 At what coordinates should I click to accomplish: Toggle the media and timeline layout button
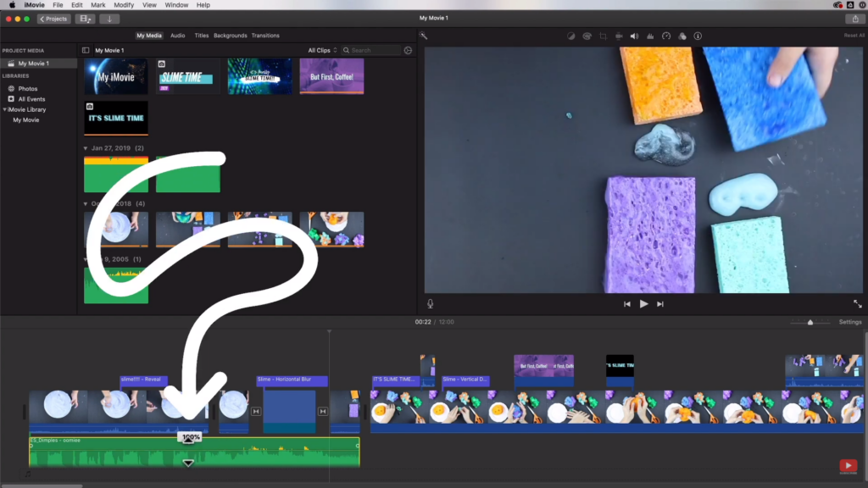(85, 19)
